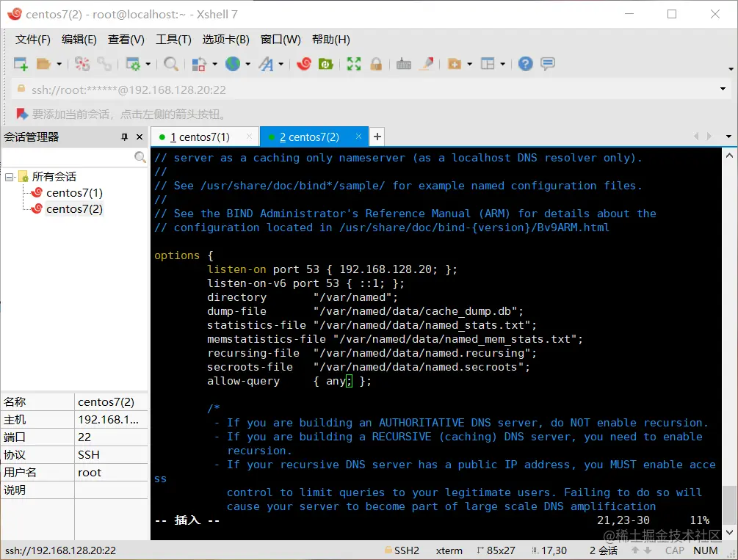The width and height of the screenshot is (738, 560).
Task: Click the bookmark arrow add-session icon
Action: pyautogui.click(x=22, y=114)
